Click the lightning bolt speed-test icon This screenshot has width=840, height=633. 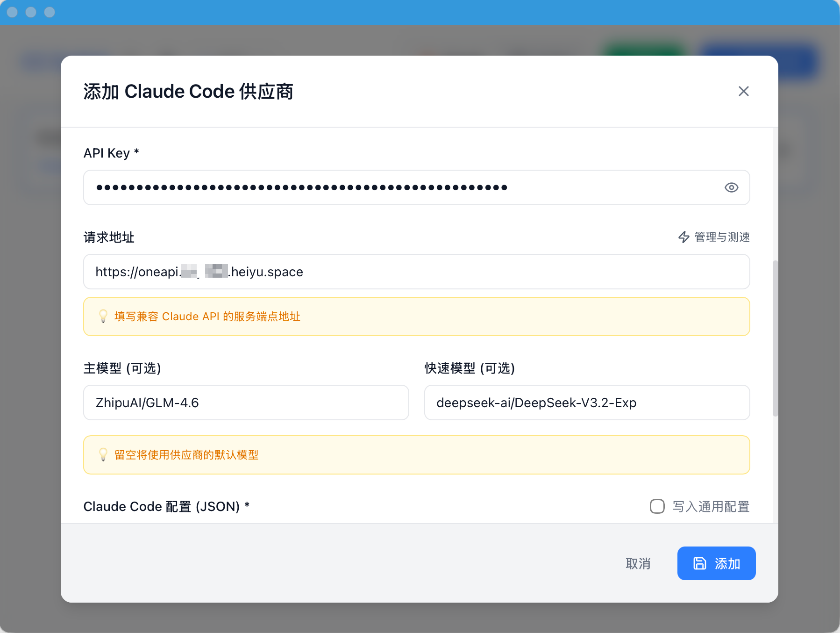tap(683, 237)
